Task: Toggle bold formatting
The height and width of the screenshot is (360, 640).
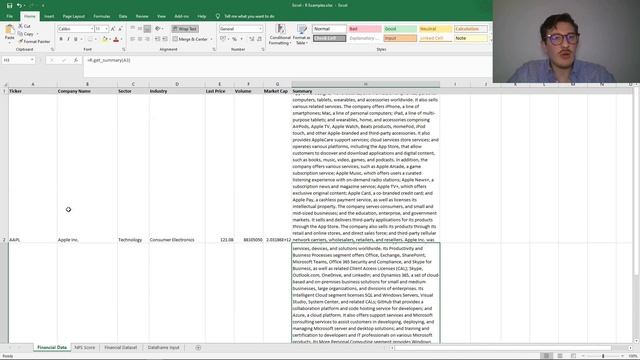Action: [61, 39]
